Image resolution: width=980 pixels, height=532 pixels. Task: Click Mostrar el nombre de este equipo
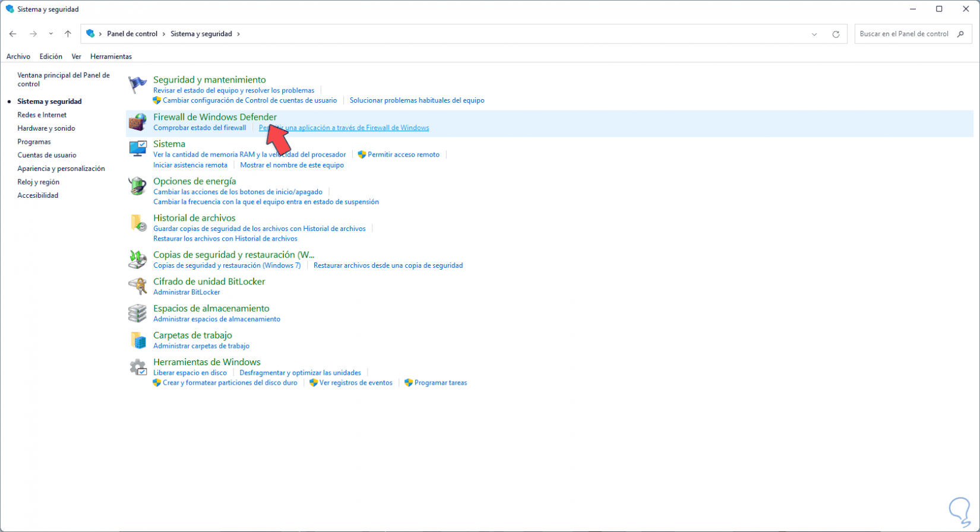[292, 165]
